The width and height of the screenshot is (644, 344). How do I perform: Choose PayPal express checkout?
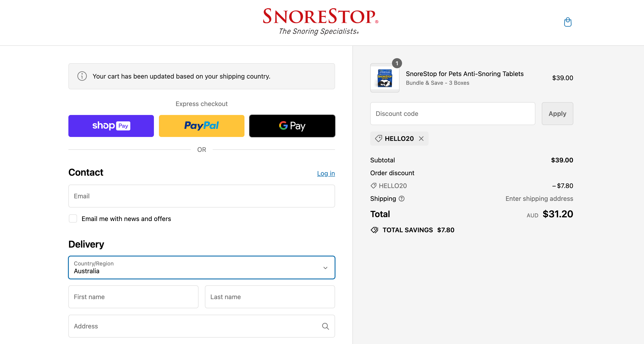(201, 126)
